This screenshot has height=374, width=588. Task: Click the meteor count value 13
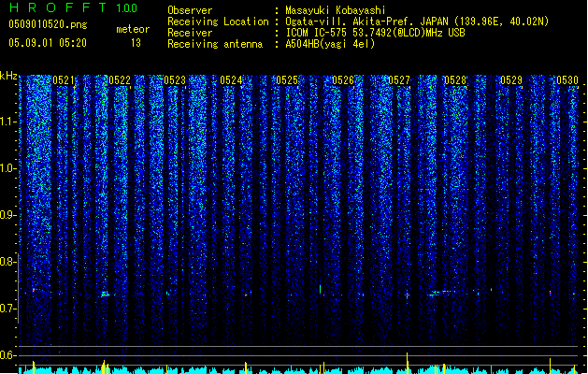(136, 43)
